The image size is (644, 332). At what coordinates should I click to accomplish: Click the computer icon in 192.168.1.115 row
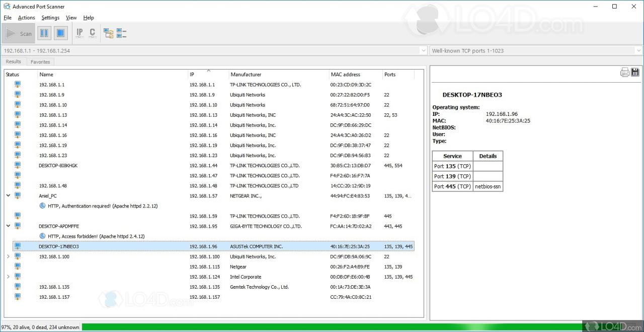(18, 266)
